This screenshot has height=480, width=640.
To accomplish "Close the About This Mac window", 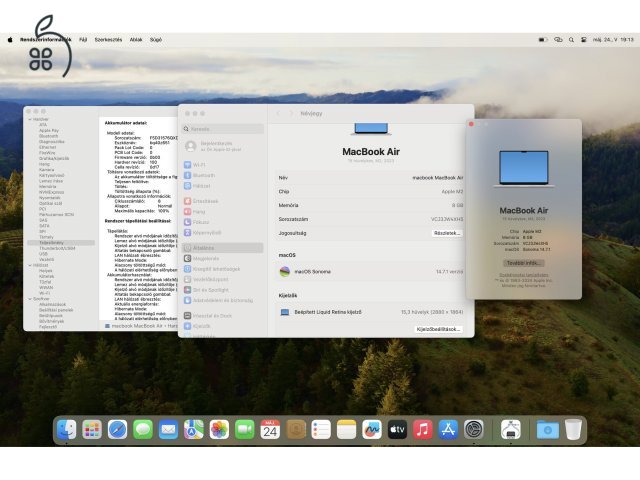I will [x=471, y=124].
